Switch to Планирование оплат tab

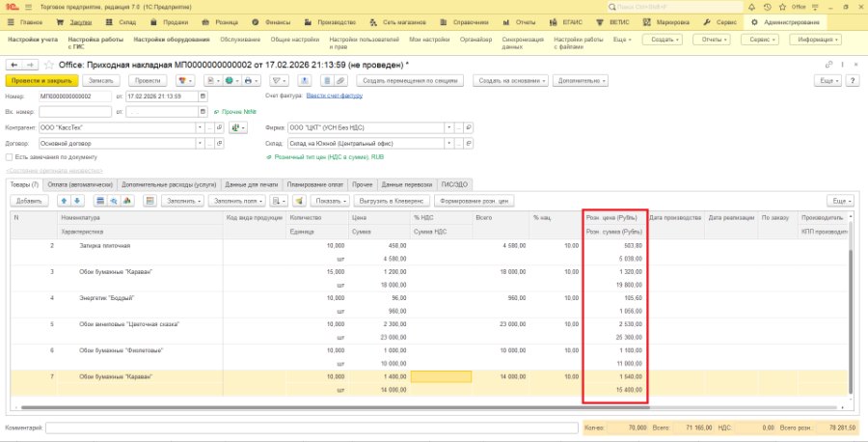315,184
